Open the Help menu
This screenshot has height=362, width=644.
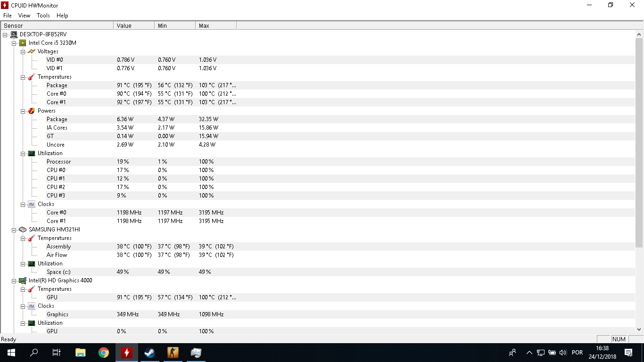(x=62, y=16)
